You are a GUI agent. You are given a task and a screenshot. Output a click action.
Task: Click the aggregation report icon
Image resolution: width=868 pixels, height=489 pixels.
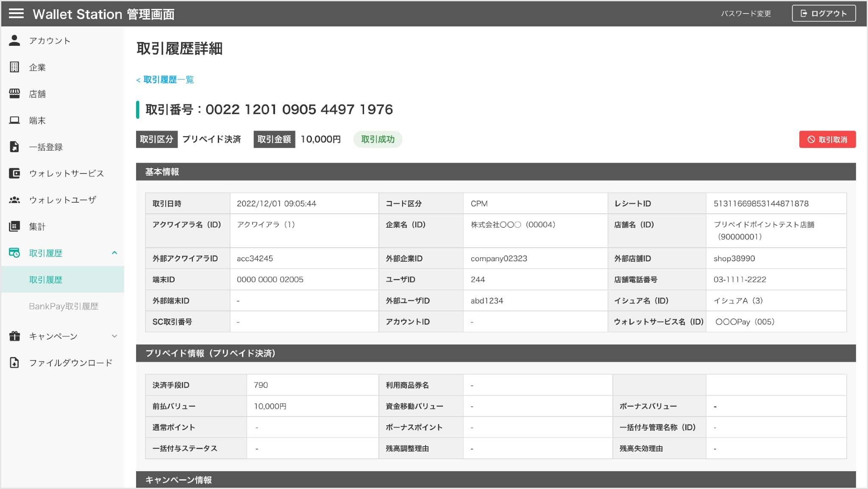coord(14,226)
